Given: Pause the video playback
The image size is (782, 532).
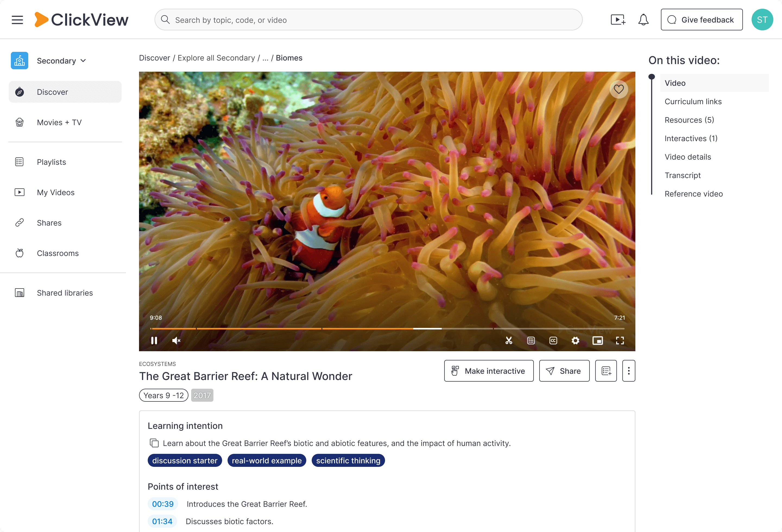Looking at the screenshot, I should (154, 341).
